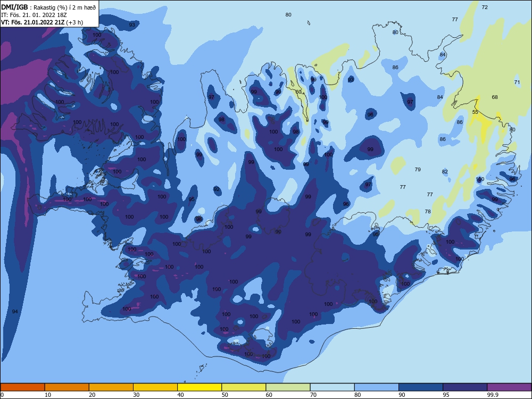
Task: Click the legend tick label '99.9'
Action: point(493,395)
